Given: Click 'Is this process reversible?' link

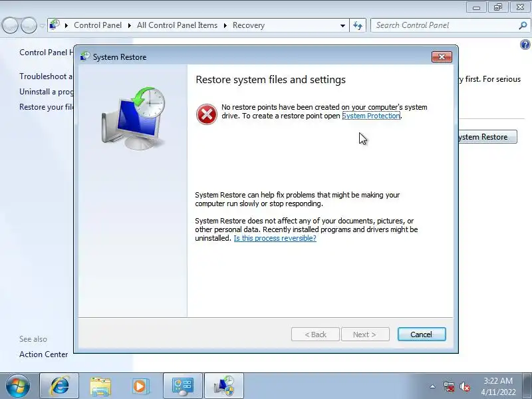Looking at the screenshot, I should click(275, 238).
